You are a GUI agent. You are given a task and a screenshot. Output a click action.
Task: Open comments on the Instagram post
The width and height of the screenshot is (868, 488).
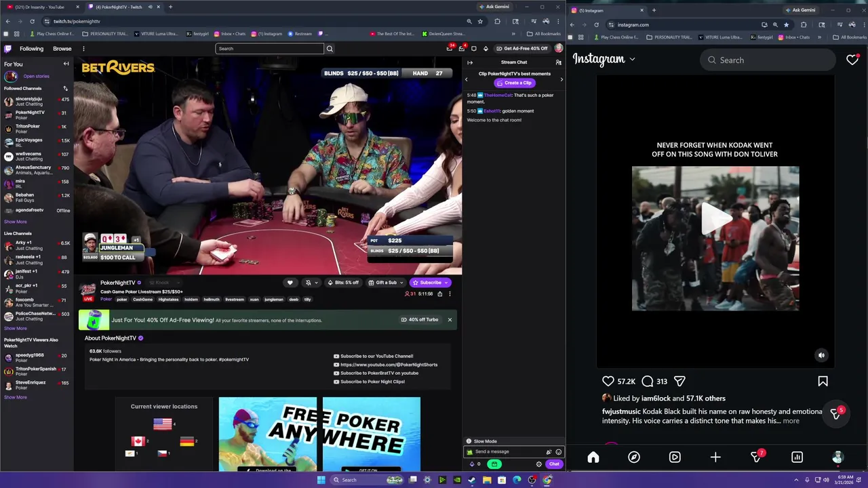[648, 382]
